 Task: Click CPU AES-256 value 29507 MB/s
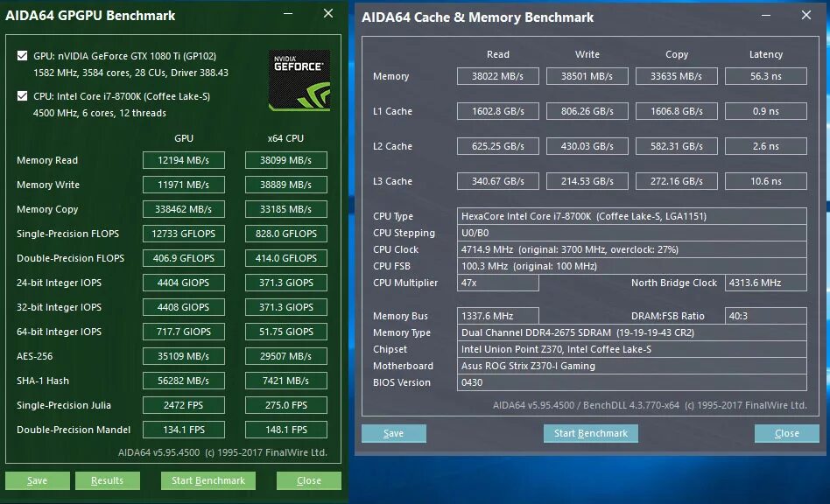285,356
